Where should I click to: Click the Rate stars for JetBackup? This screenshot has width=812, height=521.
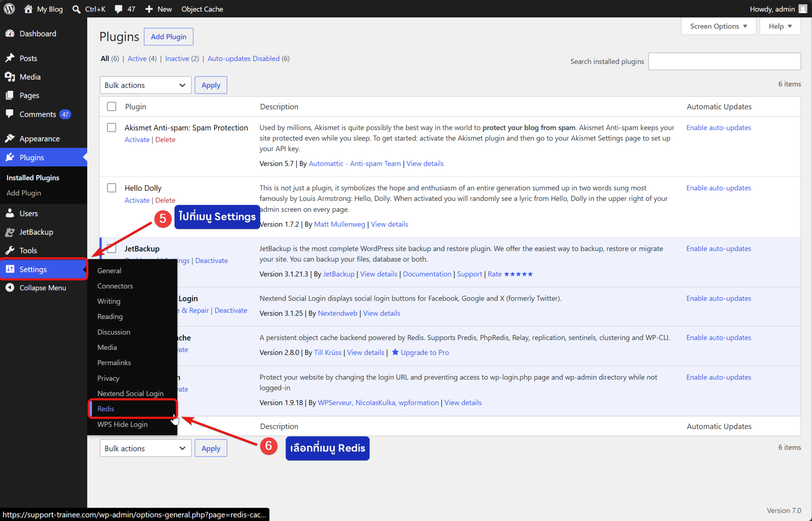pyautogui.click(x=518, y=274)
